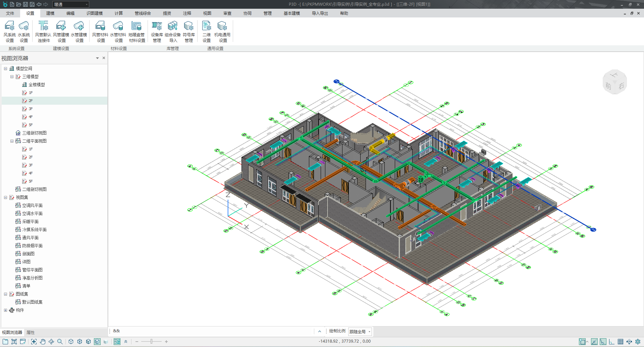Click the magnifier zoom tool

[60, 342]
